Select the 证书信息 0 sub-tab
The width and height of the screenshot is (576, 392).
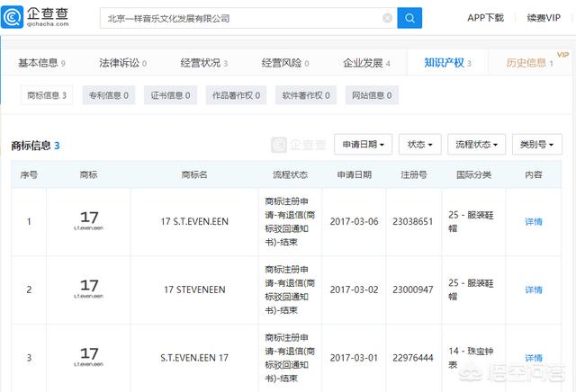170,95
